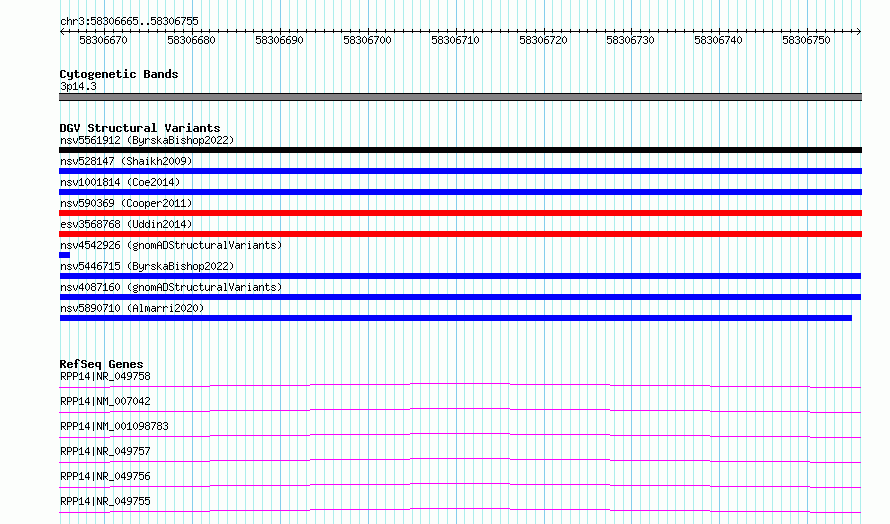
Task: Click ruler position 58306730
Action: 631,40
